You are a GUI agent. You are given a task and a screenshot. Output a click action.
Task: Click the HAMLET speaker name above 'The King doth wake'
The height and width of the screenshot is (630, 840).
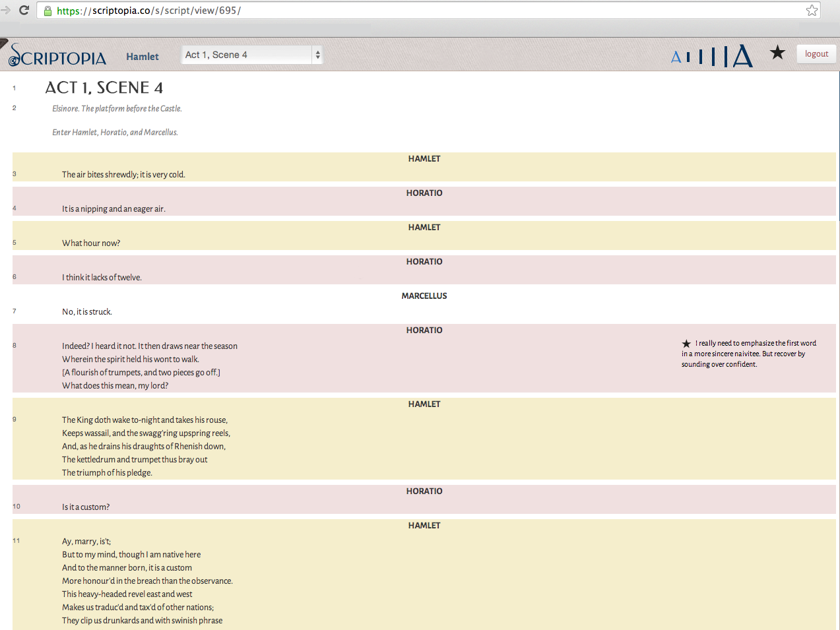424,404
